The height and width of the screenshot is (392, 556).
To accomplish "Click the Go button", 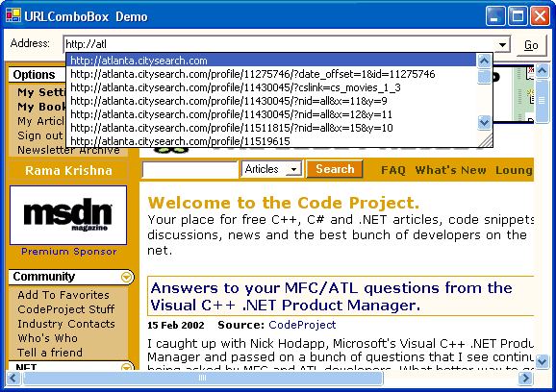I will (531, 45).
